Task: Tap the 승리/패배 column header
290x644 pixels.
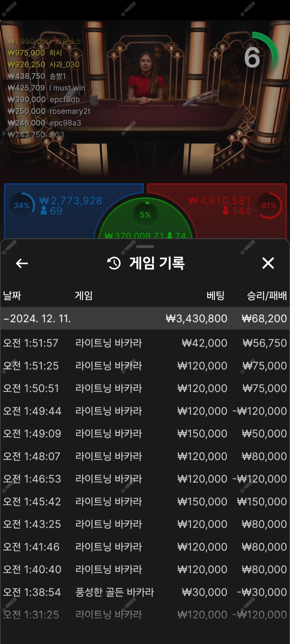Action: coord(266,296)
